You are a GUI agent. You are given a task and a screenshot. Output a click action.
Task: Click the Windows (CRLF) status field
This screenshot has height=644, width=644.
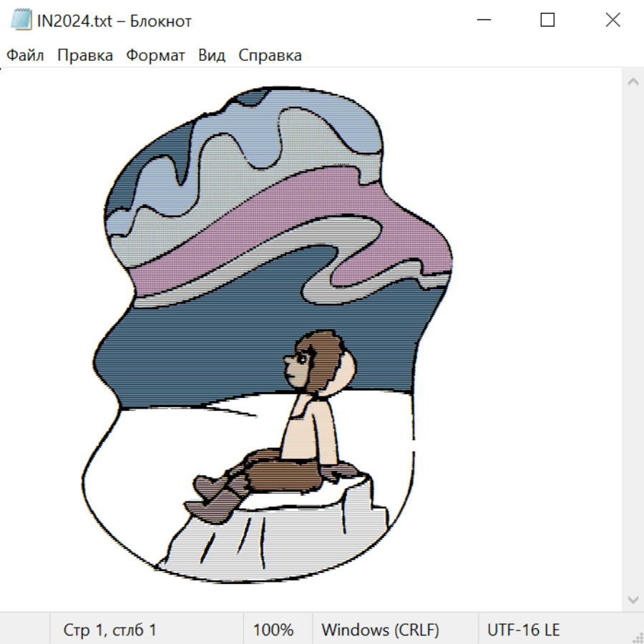(x=380, y=630)
